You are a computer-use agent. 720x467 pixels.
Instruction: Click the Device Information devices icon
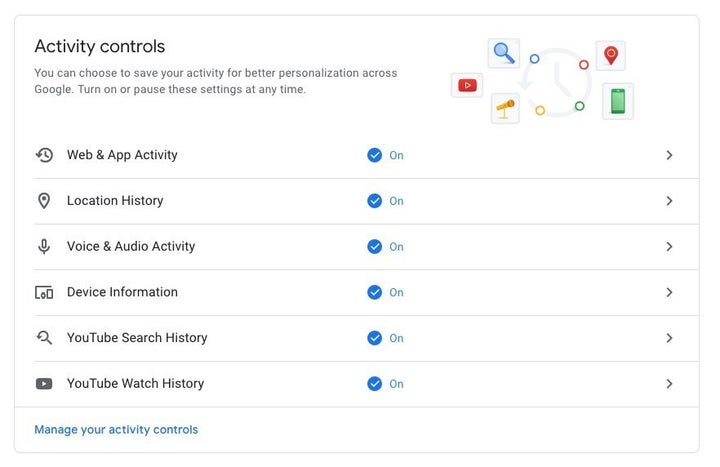(x=44, y=293)
